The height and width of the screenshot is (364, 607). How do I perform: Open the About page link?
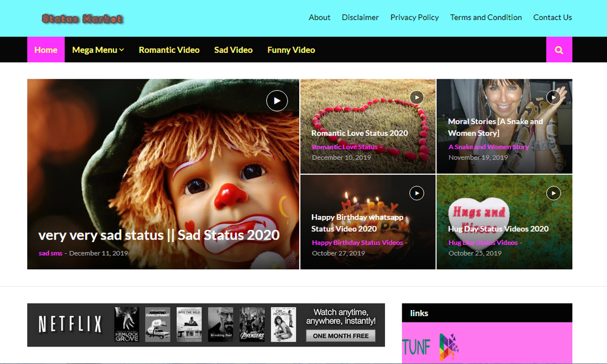coord(319,18)
